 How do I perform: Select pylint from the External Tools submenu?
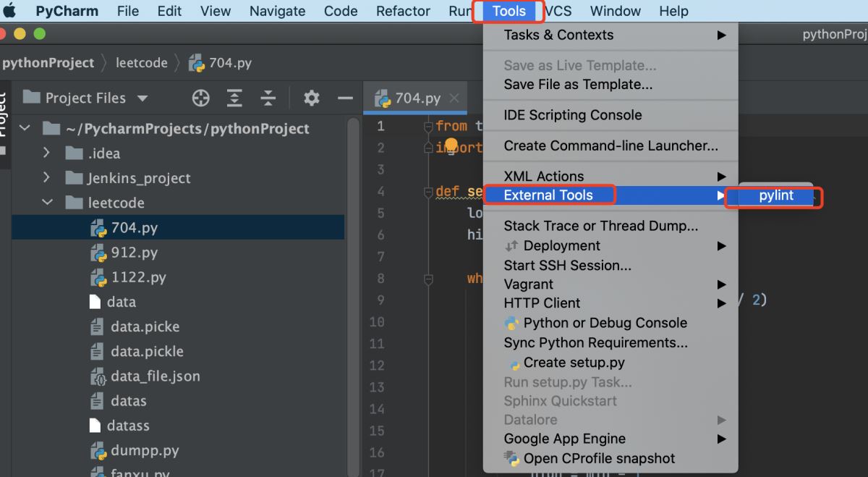coord(775,195)
